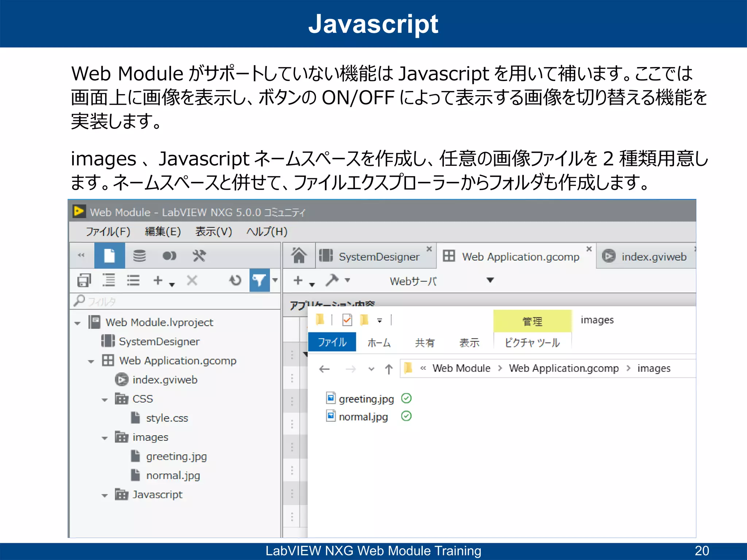Select greeting.jpg in the Explorer file list
This screenshot has width=747, height=560.
(366, 399)
